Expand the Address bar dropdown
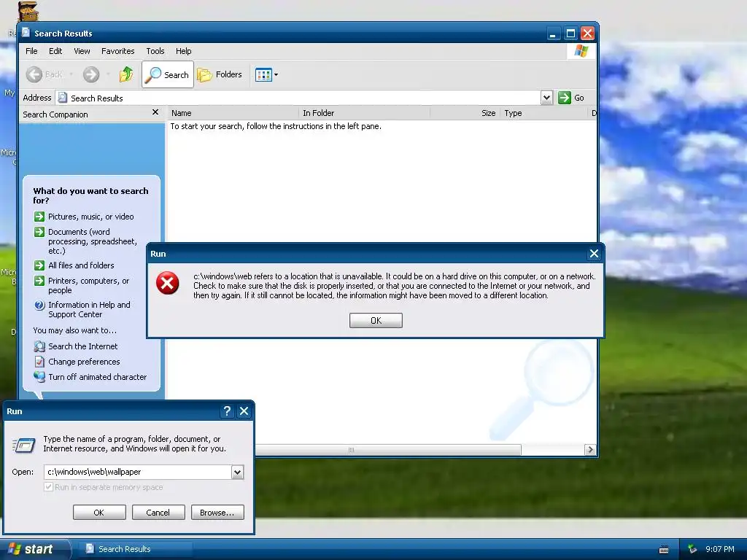Screen dimensions: 747x560 coord(546,98)
